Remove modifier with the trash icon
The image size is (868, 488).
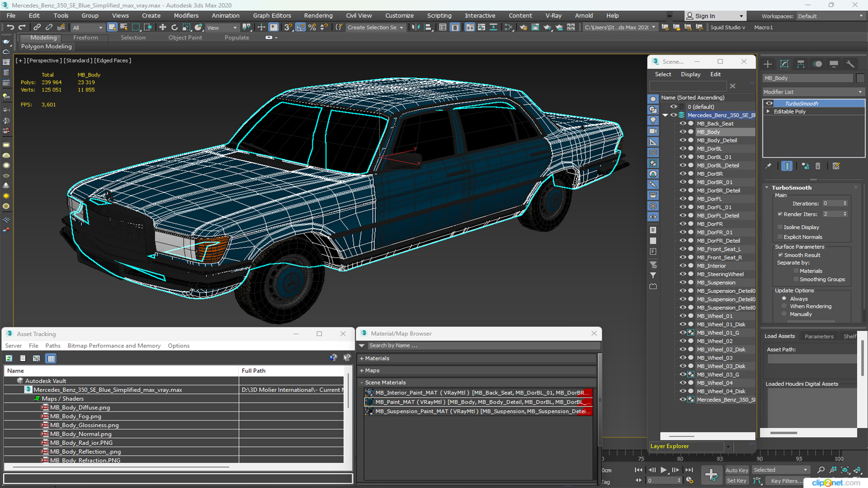818,166
